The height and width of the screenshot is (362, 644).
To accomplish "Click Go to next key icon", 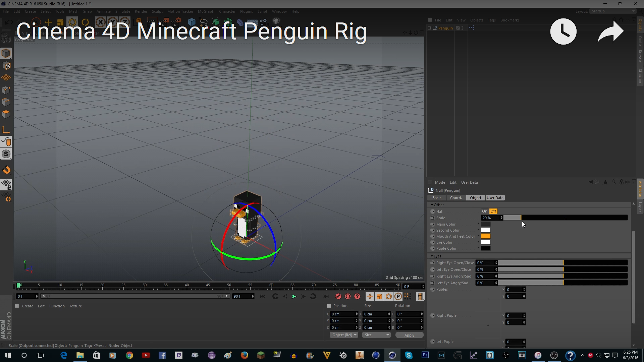I will pos(313,296).
